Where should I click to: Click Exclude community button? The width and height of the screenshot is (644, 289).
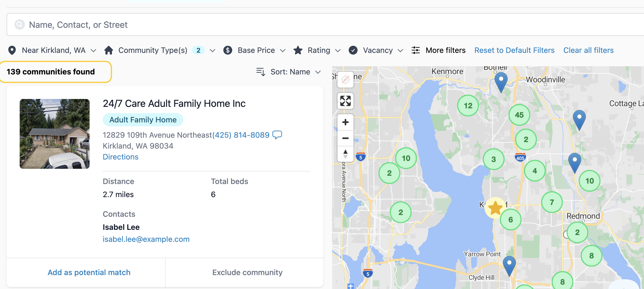tap(247, 272)
